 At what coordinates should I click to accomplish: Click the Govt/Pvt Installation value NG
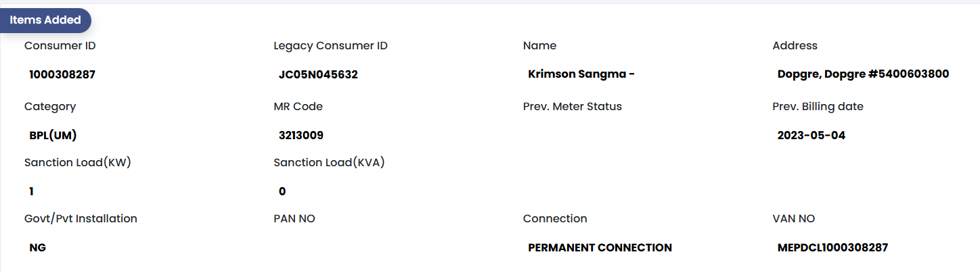[x=38, y=248]
